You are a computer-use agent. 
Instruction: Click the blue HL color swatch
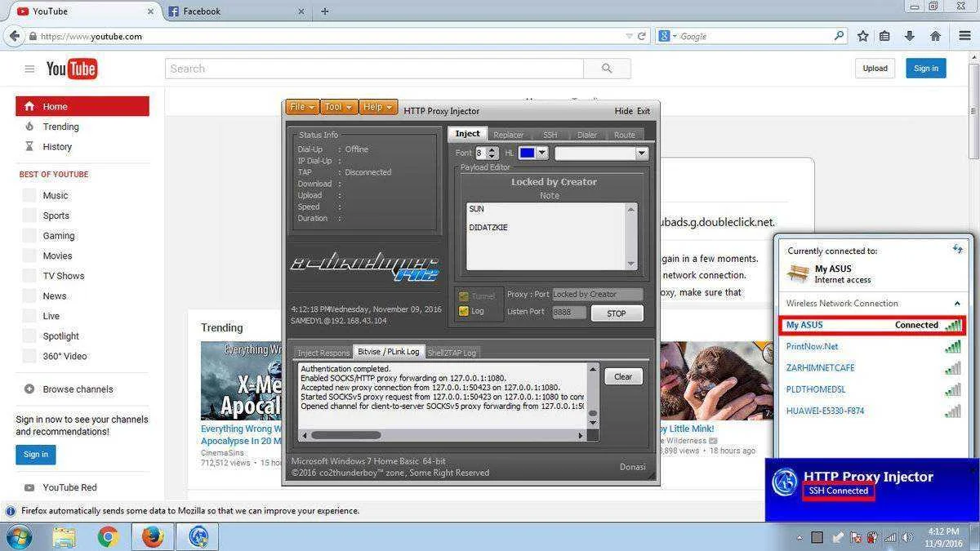pos(527,153)
